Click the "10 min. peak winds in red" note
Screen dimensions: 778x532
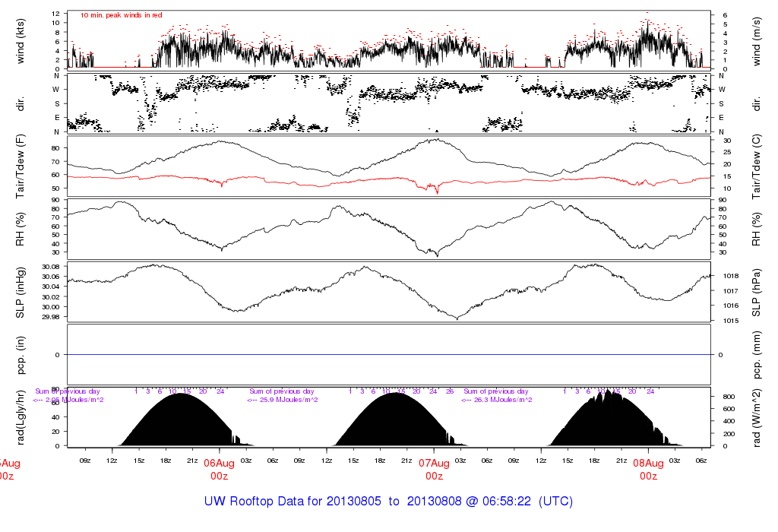pos(121,15)
